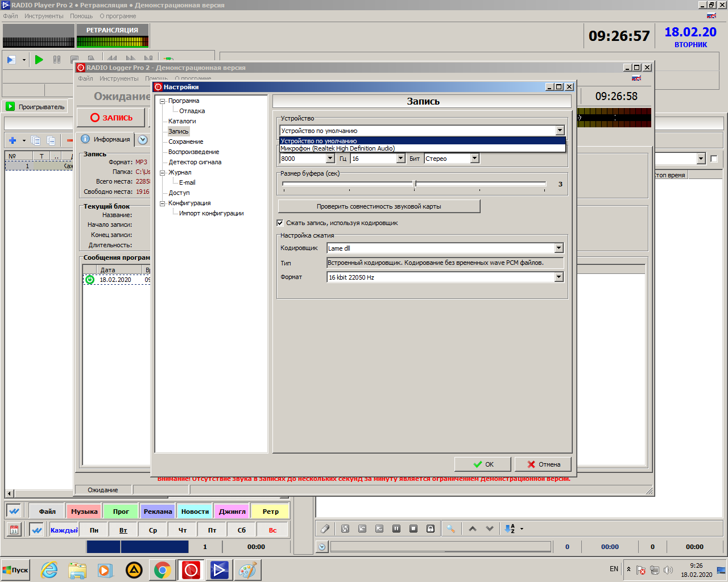The height and width of the screenshot is (582, 728).
Task: Open the Кодировщик Lame dll dropdown
Action: (559, 248)
